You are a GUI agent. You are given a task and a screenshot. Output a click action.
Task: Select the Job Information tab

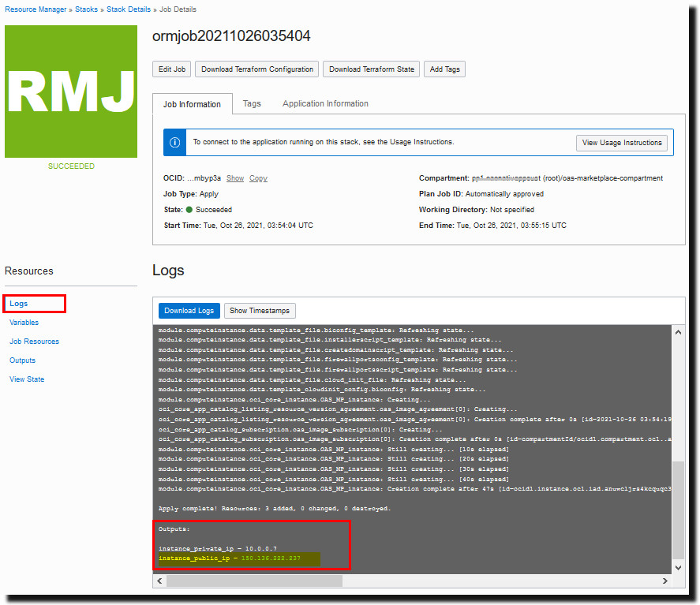point(192,103)
